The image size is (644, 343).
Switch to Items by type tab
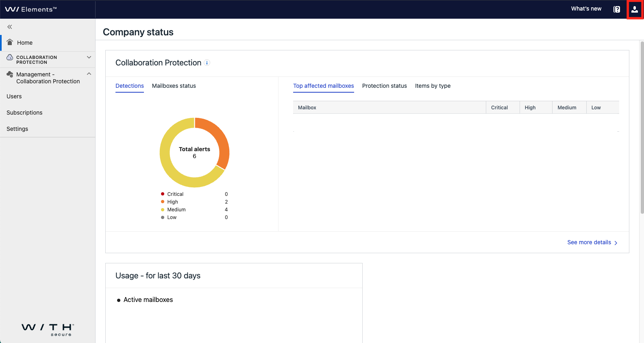click(x=433, y=86)
